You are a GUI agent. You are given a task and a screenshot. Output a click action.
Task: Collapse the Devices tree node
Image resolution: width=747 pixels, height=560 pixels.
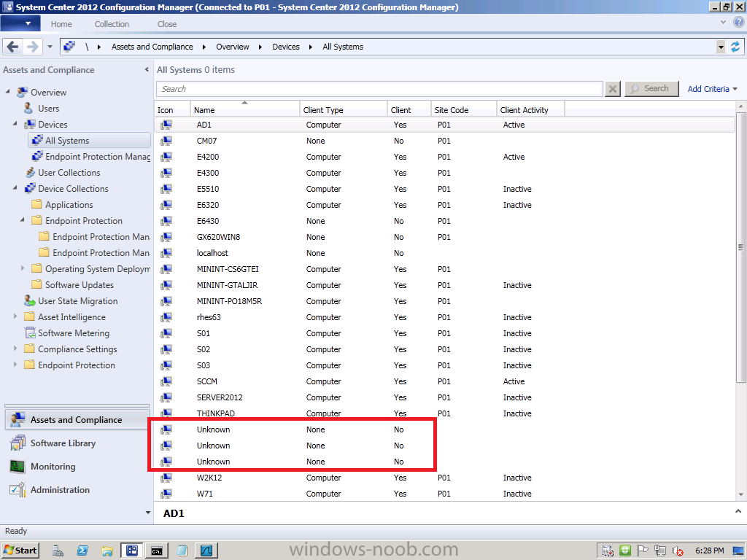click(x=15, y=123)
